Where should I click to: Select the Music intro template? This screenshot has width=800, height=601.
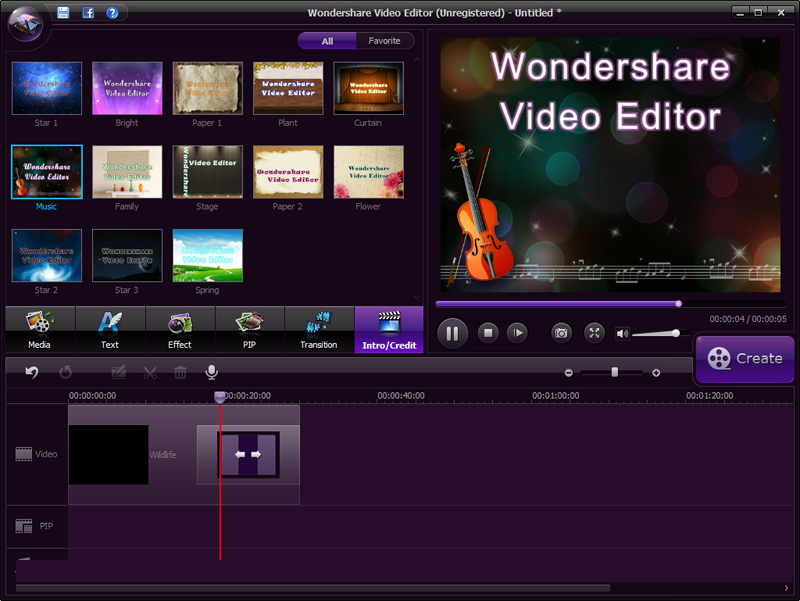46,172
